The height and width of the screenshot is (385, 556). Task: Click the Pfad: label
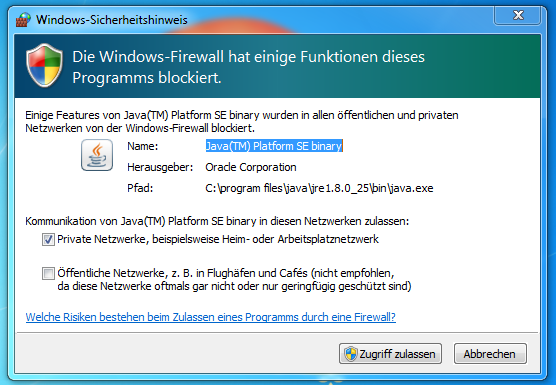[140, 188]
